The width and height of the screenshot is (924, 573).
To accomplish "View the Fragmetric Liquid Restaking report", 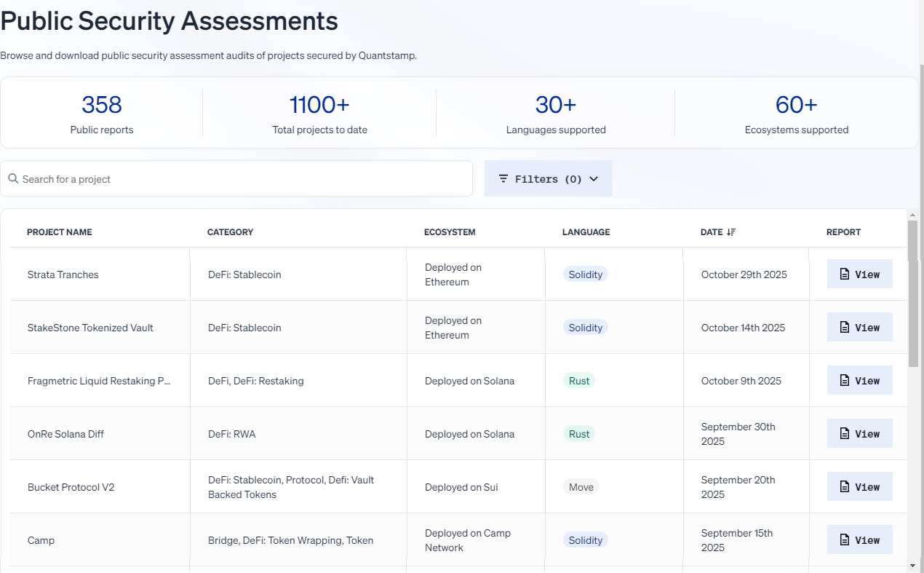I will (859, 381).
